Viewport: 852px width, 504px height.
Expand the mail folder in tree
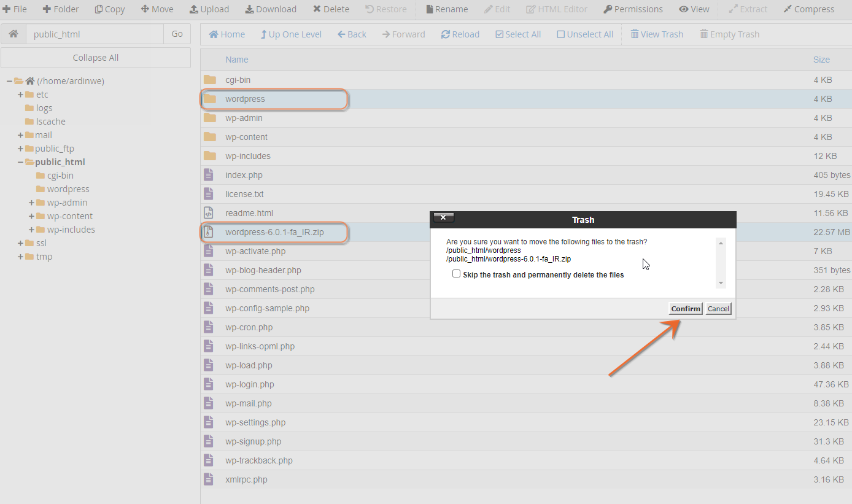click(20, 135)
